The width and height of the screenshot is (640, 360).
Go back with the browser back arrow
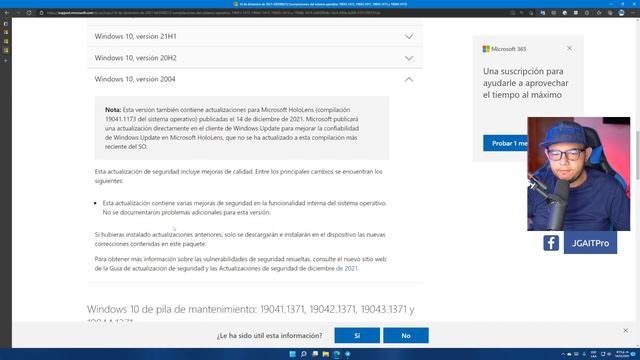pyautogui.click(x=7, y=13)
